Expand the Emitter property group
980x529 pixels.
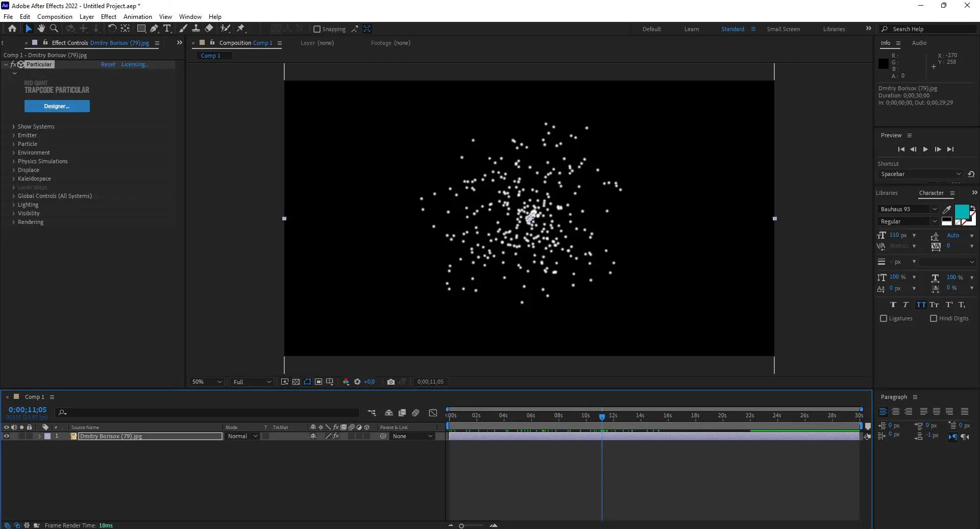click(14, 135)
